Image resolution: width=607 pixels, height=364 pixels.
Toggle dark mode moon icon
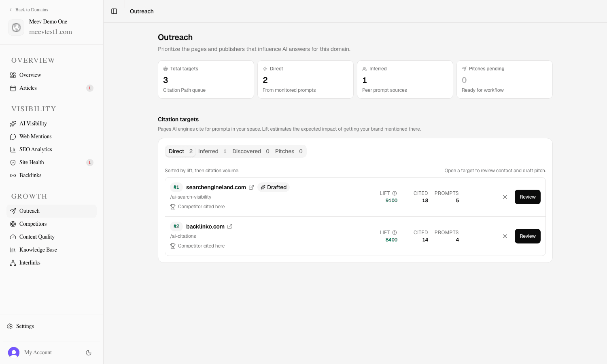[89, 353]
